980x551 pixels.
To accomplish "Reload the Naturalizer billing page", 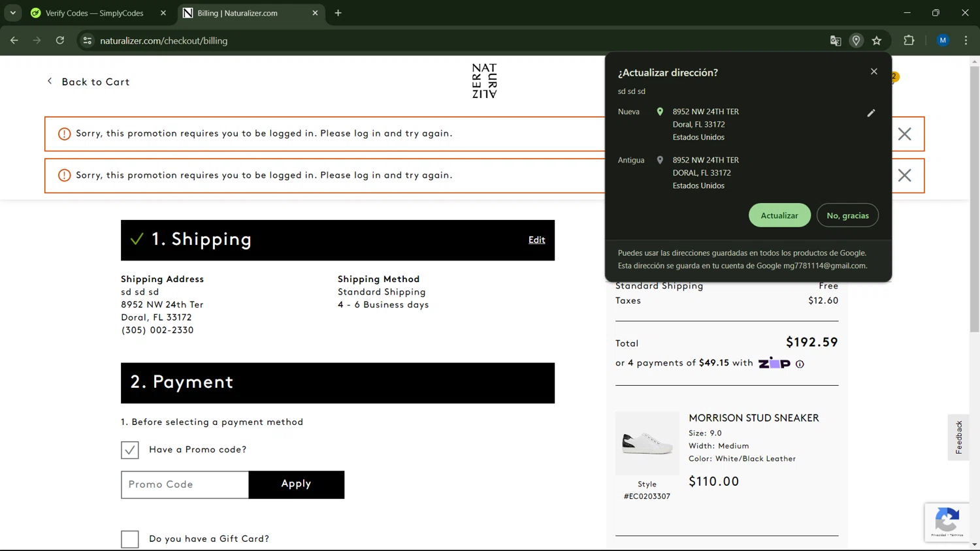I will point(60,40).
